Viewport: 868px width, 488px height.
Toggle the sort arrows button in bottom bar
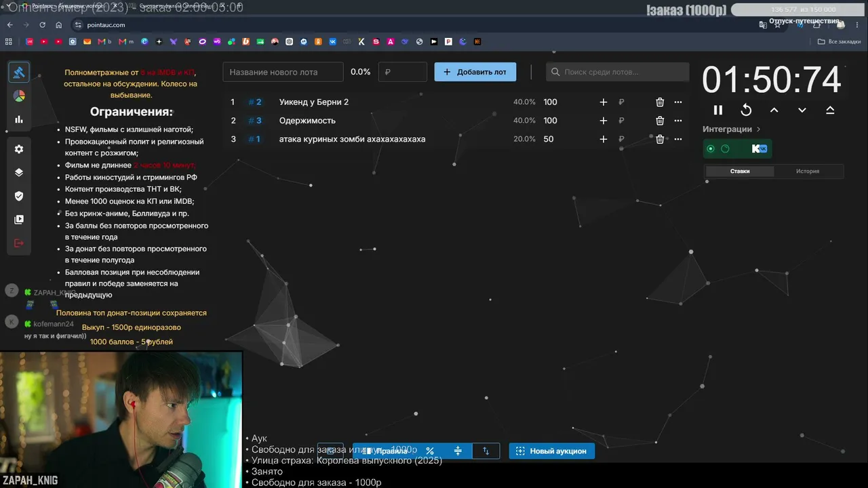[x=486, y=451]
